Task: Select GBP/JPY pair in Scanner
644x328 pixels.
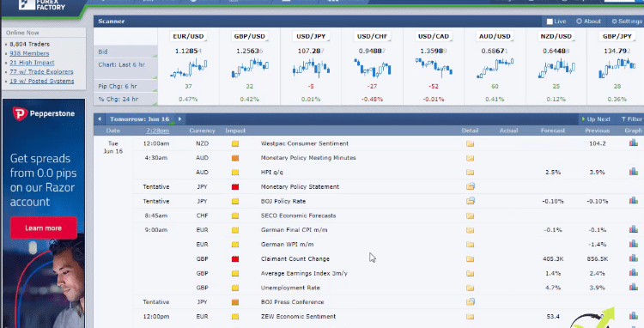Action: [617, 37]
